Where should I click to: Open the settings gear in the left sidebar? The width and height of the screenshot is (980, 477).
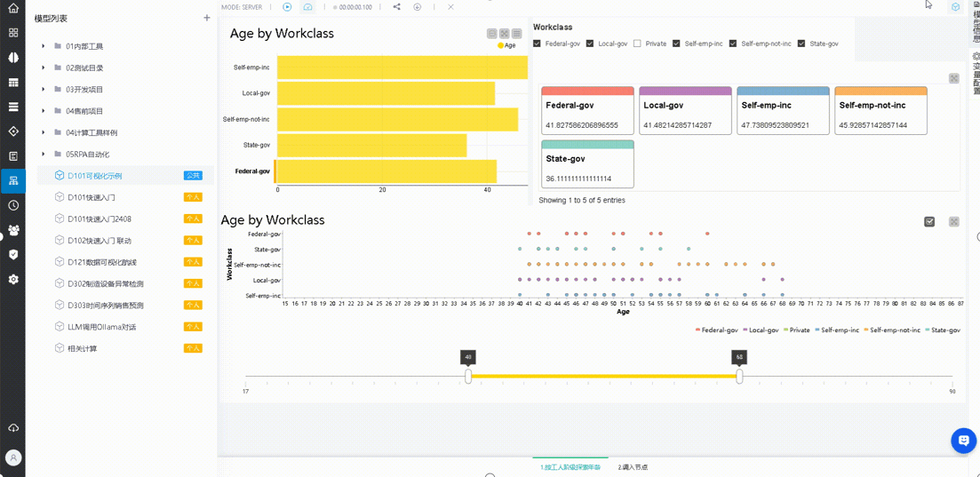point(12,279)
